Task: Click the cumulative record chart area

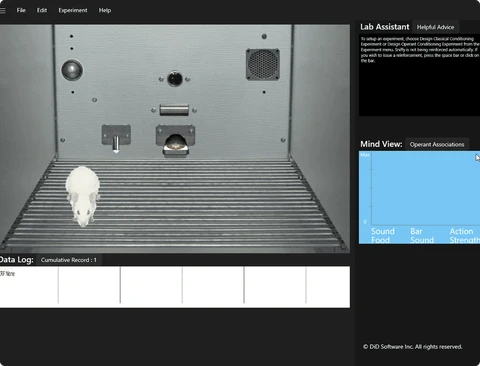Action: point(175,287)
